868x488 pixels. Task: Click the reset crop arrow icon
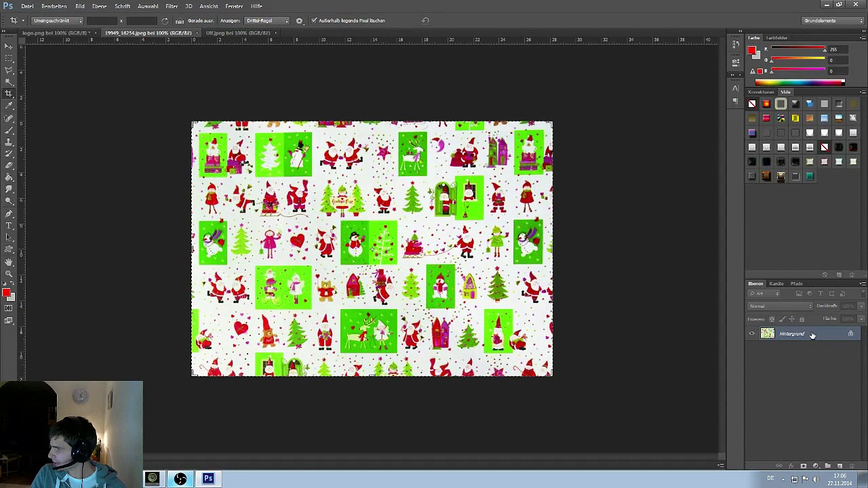coord(425,20)
